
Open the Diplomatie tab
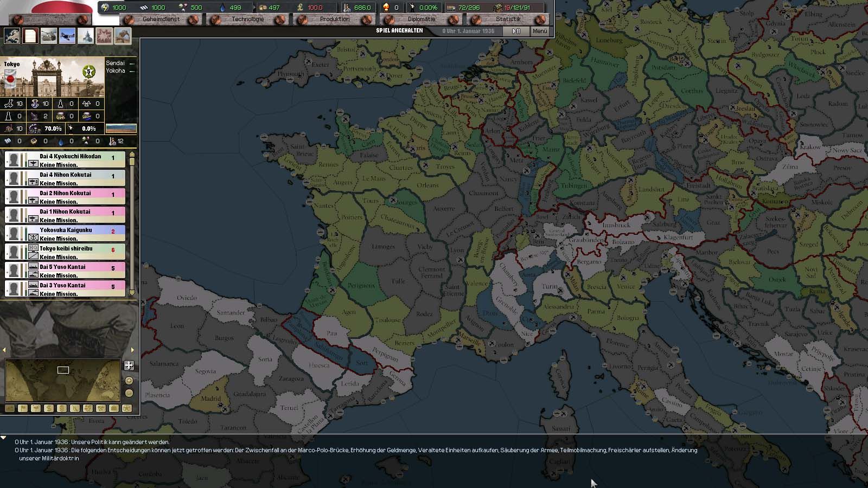422,19
